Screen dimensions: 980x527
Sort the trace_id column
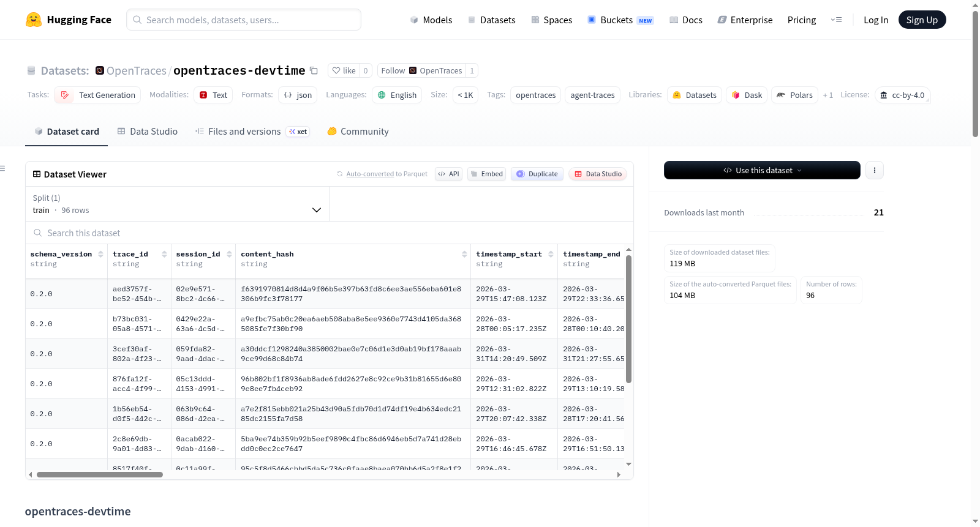164,254
